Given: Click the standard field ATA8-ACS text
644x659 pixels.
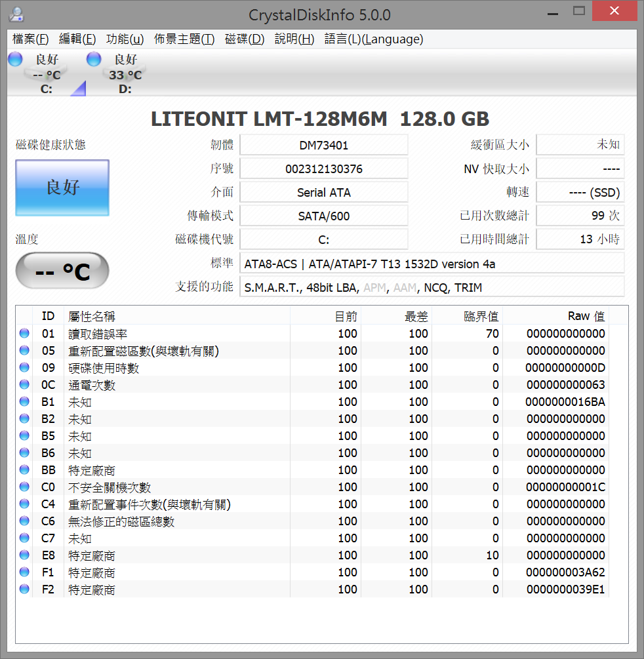Looking at the screenshot, I should tap(432, 264).
